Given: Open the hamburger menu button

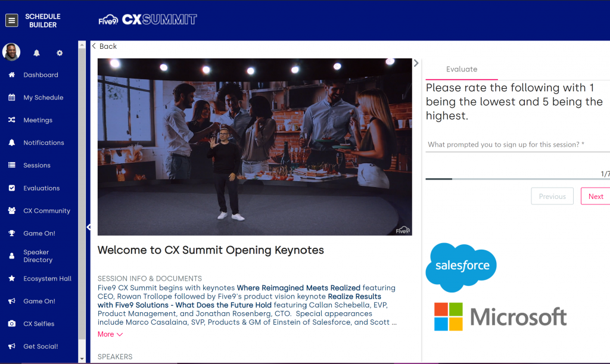Looking at the screenshot, I should pyautogui.click(x=12, y=20).
